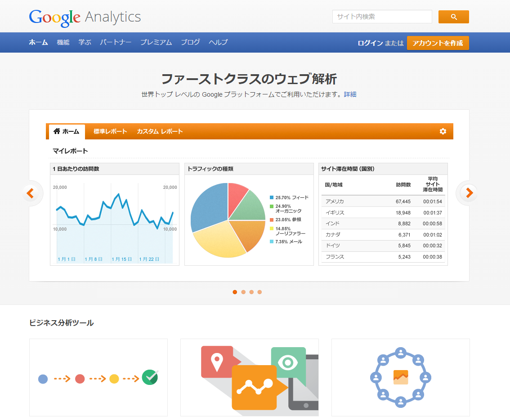
Task: Go to previous slide with left arrow
Action: pos(31,193)
